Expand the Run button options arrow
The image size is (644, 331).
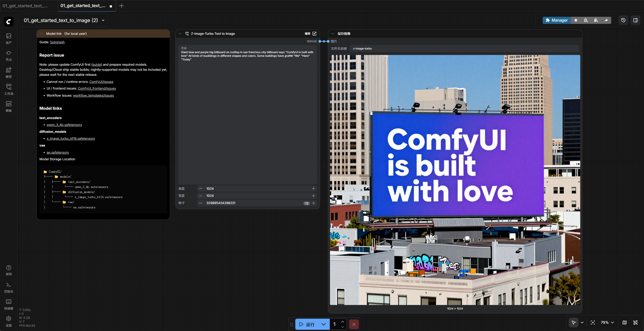coord(323,324)
